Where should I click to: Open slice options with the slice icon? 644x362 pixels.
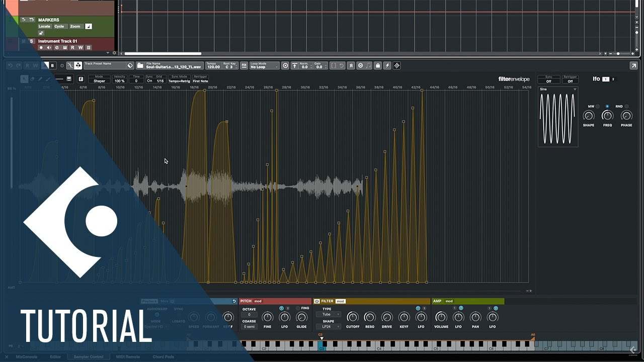point(396,66)
